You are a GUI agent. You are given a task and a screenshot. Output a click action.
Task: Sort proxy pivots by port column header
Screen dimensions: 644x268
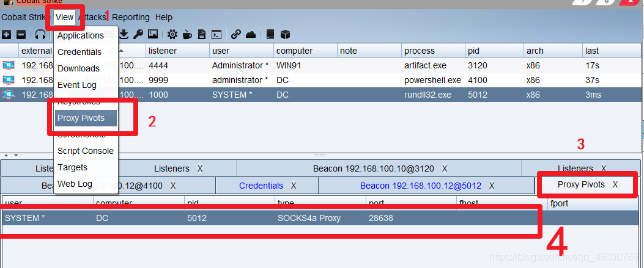click(x=411, y=203)
